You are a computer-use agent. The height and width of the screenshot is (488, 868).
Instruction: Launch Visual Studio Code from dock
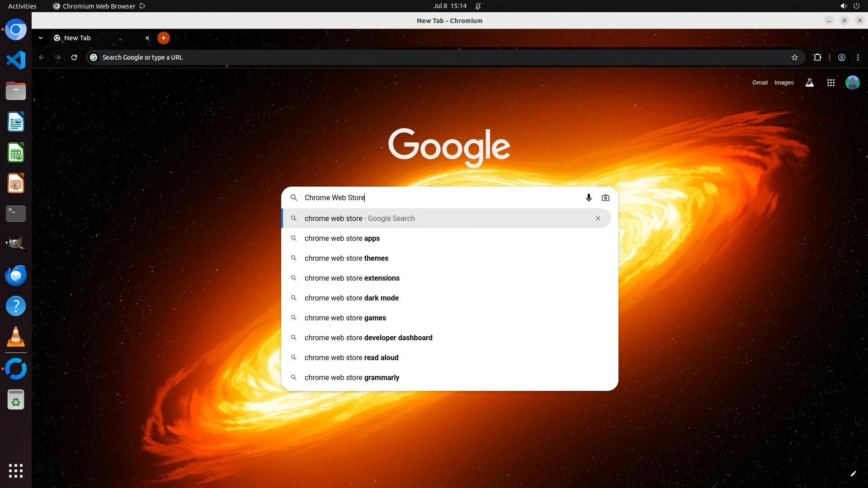click(x=16, y=60)
